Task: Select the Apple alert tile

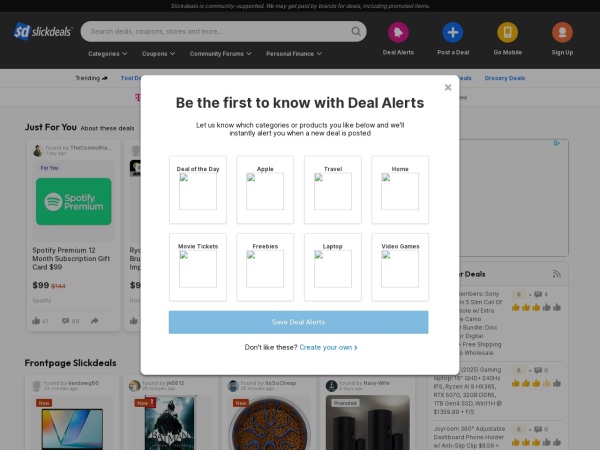Action: click(x=265, y=189)
